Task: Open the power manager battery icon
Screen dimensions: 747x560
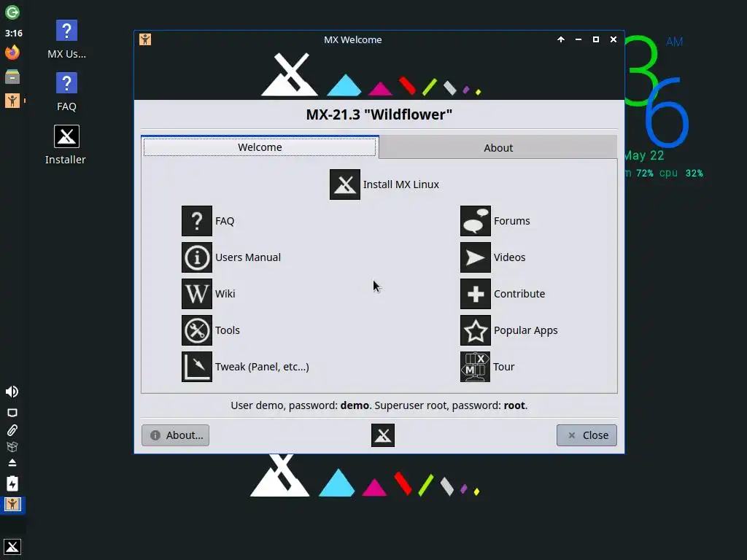Action: coord(12,483)
